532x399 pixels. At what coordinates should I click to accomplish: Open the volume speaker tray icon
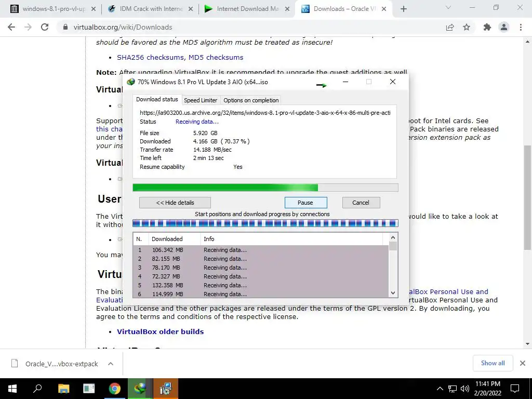[x=465, y=389]
